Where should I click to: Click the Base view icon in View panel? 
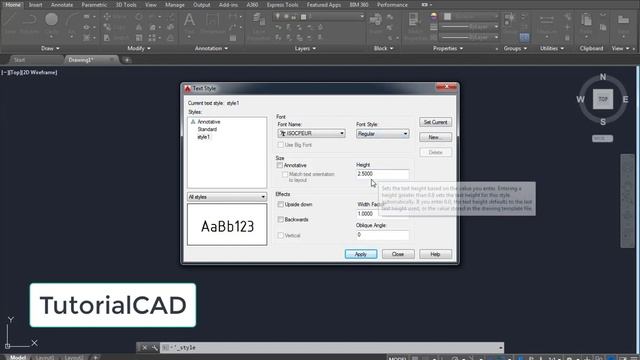pos(623,20)
